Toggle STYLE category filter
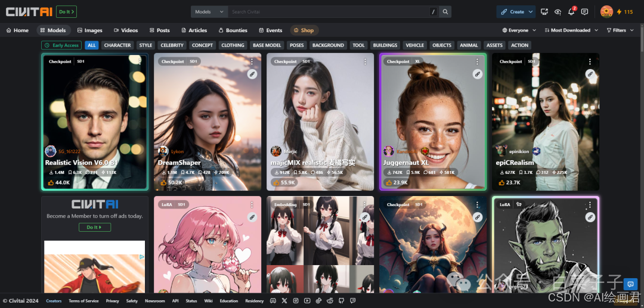Image resolution: width=644 pixels, height=308 pixels. tap(145, 45)
